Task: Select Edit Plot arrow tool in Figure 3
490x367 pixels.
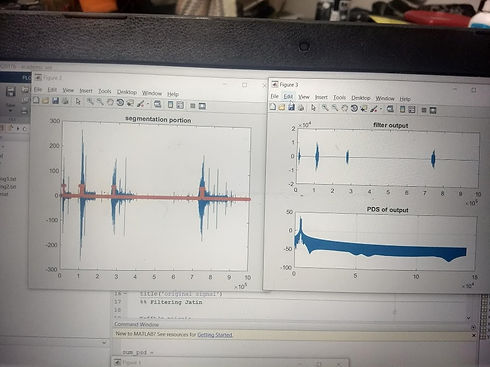Action: click(x=313, y=108)
